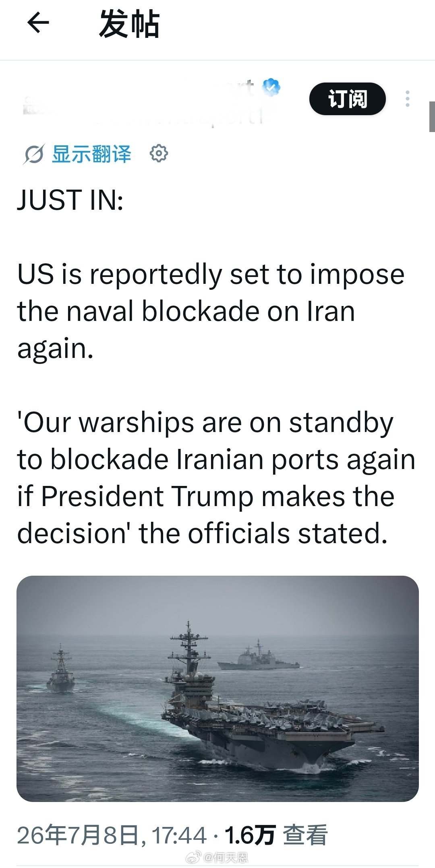
Task: Click the scrollbar handle at right edge
Action: [x=432, y=117]
